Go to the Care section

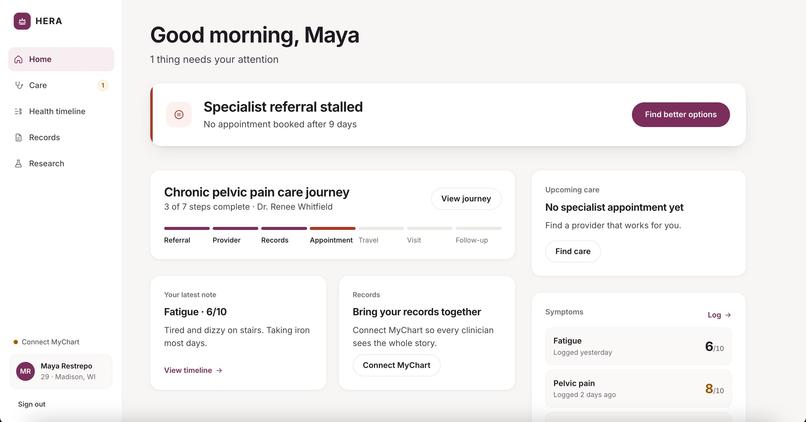61,85
